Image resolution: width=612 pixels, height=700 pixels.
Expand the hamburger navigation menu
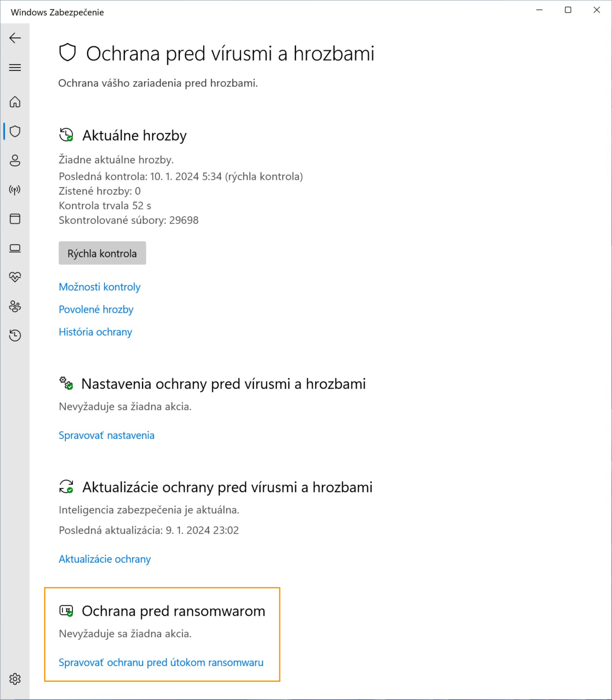[x=15, y=67]
